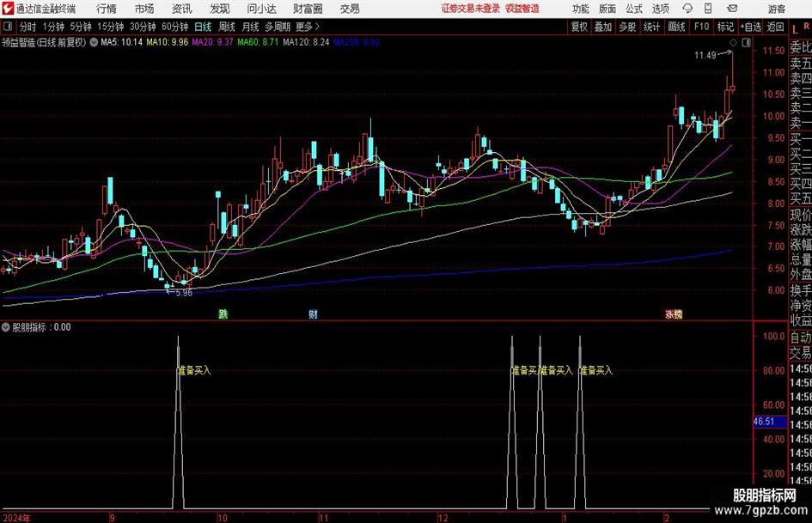
Task: Toggle the left sidebar panel icon
Action: (x=8, y=27)
